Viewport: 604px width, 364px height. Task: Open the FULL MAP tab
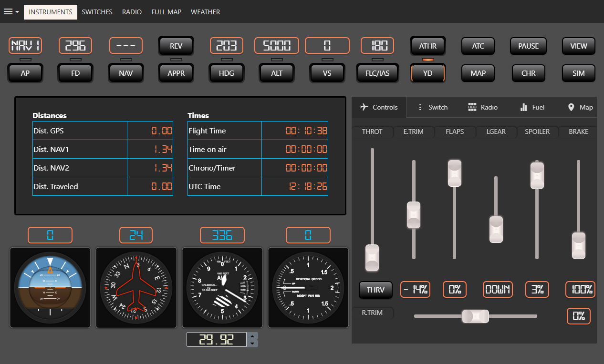[166, 12]
